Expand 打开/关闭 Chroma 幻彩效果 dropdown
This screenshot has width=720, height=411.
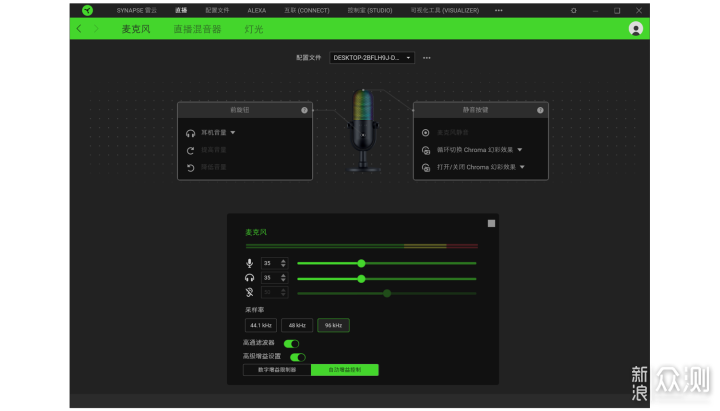pos(522,167)
